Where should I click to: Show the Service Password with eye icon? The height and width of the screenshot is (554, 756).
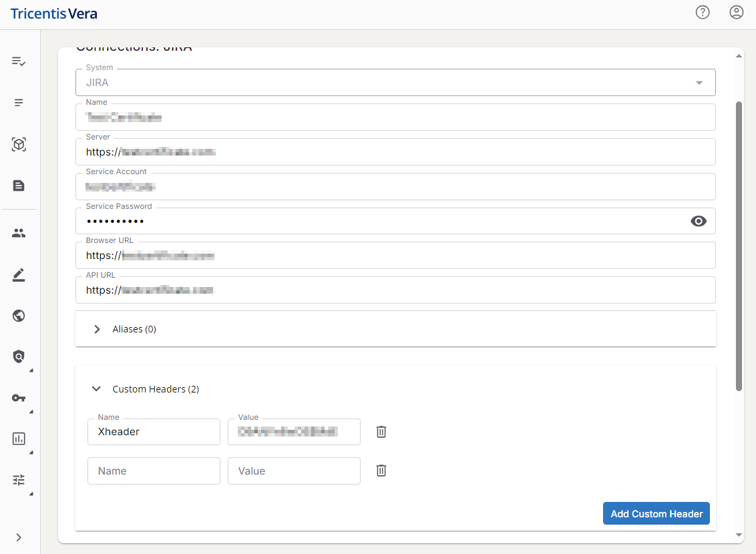point(698,222)
